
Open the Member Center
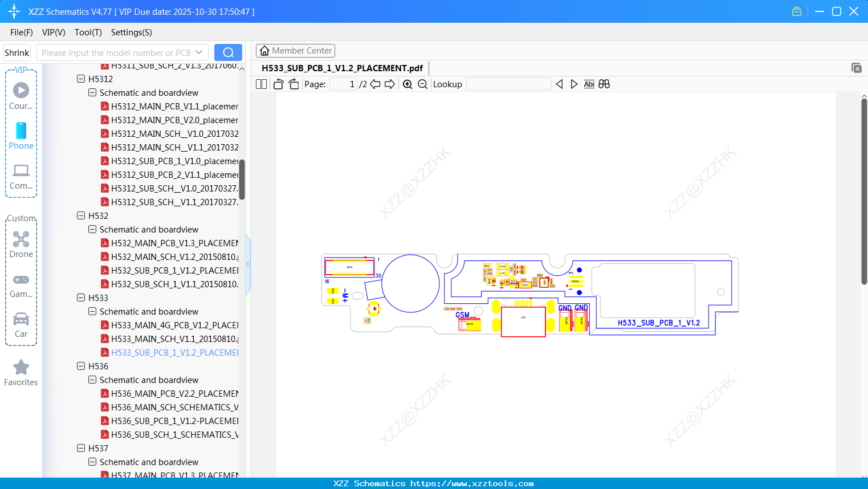295,50
